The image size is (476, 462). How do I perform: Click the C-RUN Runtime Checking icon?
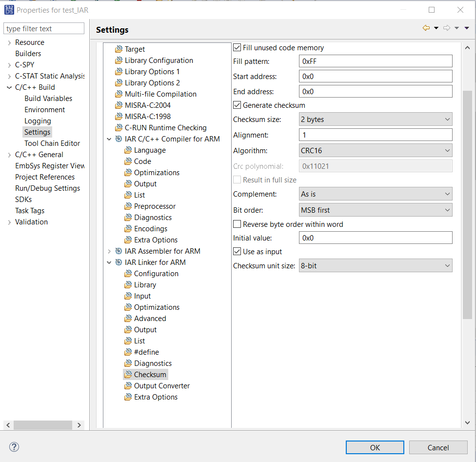click(x=119, y=127)
